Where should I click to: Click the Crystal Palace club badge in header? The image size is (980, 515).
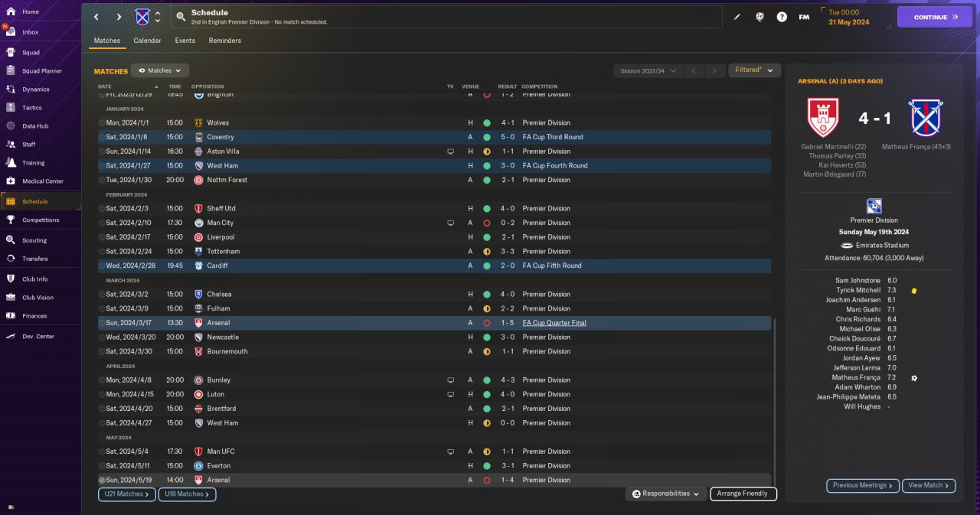pyautogui.click(x=142, y=17)
